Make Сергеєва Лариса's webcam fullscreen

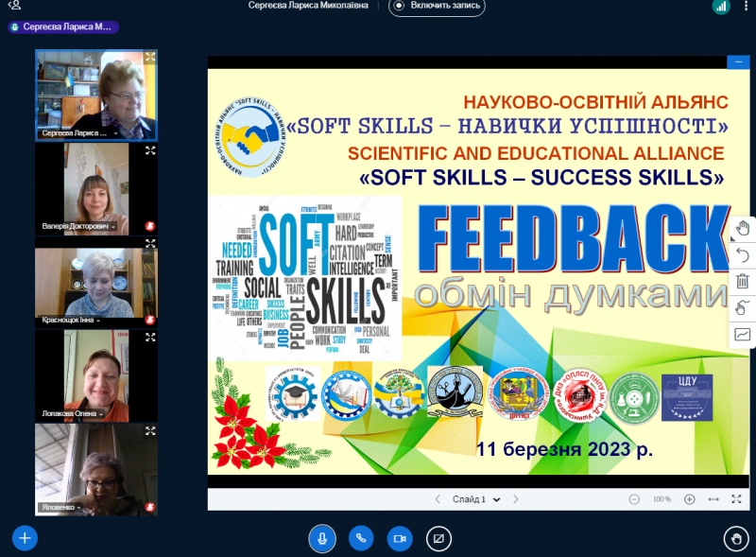(x=149, y=58)
